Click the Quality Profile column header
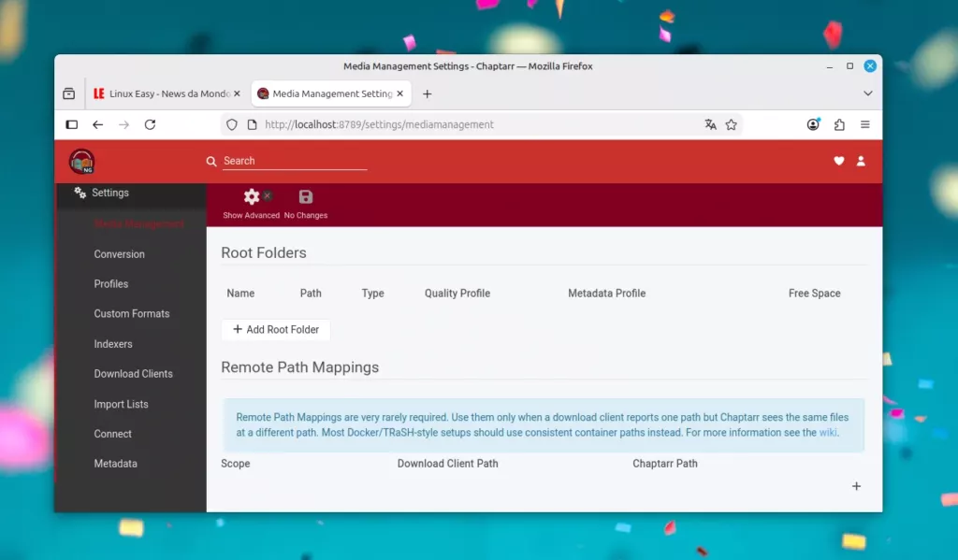This screenshot has height=560, width=958. tap(457, 294)
